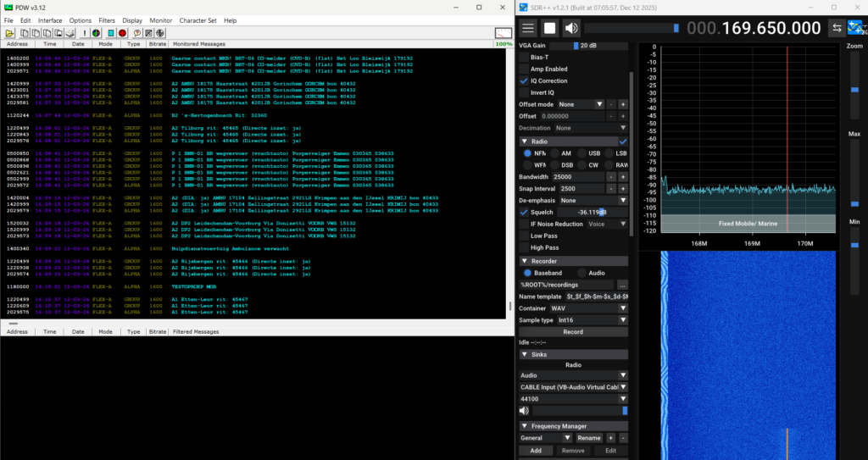Expand the IF Noise Reduction Voice dropdown
The width and height of the screenshot is (868, 460).
[607, 224]
